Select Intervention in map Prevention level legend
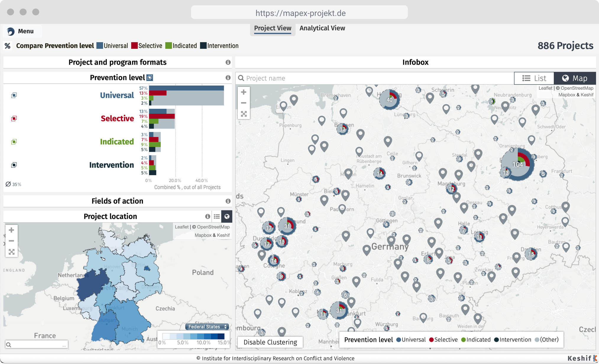This screenshot has width=599, height=364. point(513,340)
